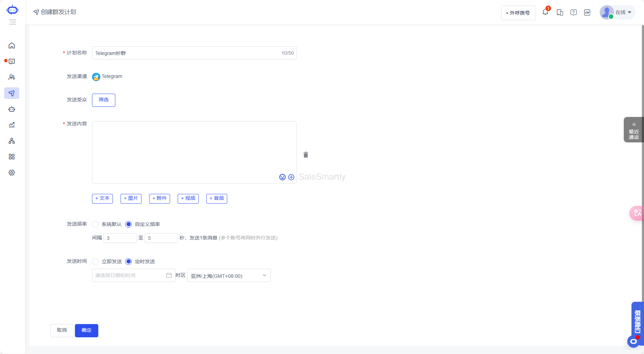Viewport: 644px width, 354px height.
Task: Choose 立即发送 send time option
Action: (95, 261)
